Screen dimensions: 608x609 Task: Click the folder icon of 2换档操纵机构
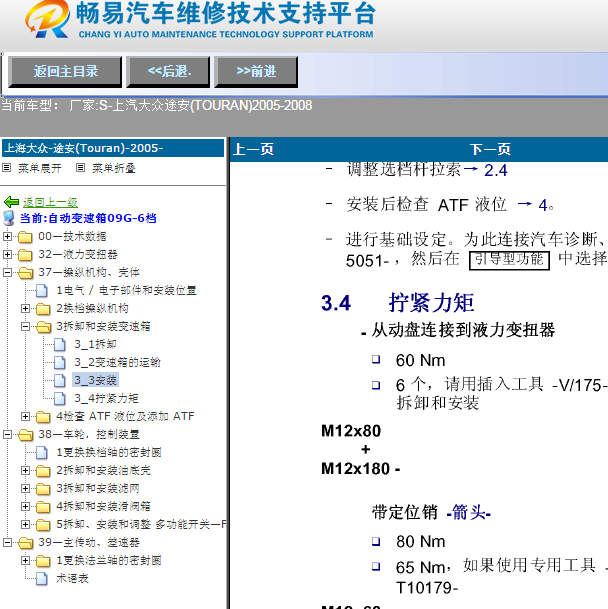pos(43,309)
